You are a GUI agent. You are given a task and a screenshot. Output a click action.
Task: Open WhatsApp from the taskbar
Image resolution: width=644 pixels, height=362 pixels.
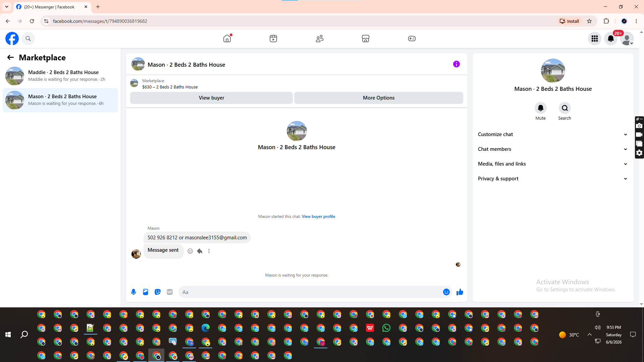point(386,328)
